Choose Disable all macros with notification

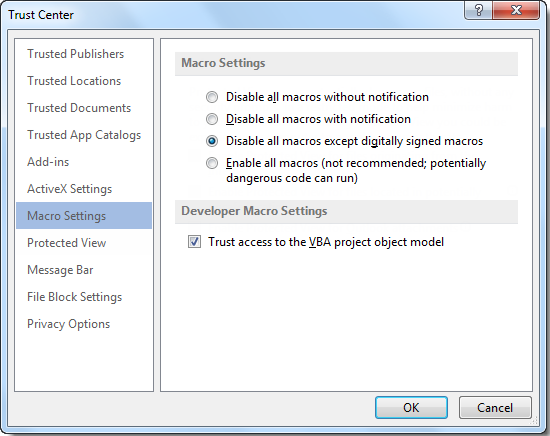pos(212,119)
